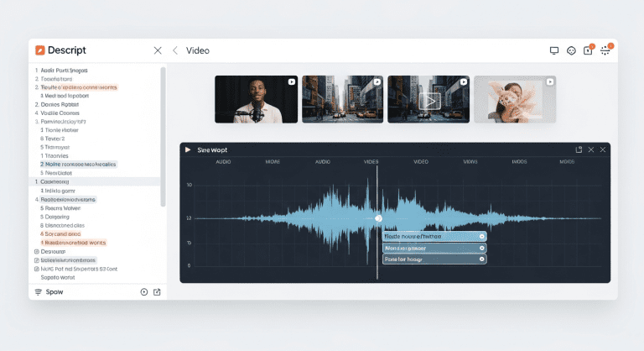Viewport: 644px width, 351px height.
Task: Open the speaker with microphone video thumbnail
Action: [256, 100]
